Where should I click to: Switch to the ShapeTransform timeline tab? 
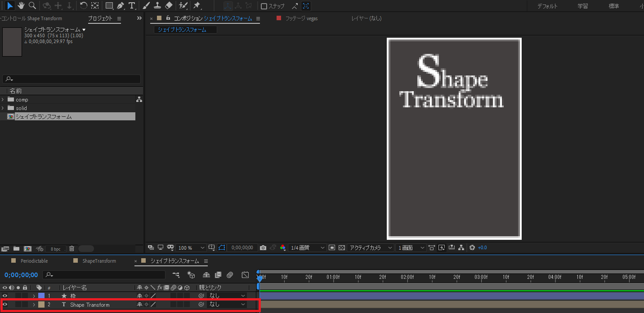[x=99, y=261]
